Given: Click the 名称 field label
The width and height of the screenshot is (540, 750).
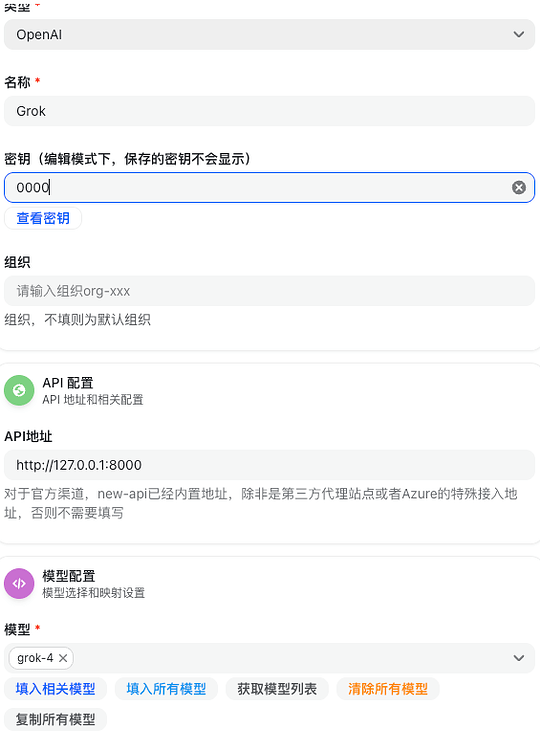Looking at the screenshot, I should 18,82.
